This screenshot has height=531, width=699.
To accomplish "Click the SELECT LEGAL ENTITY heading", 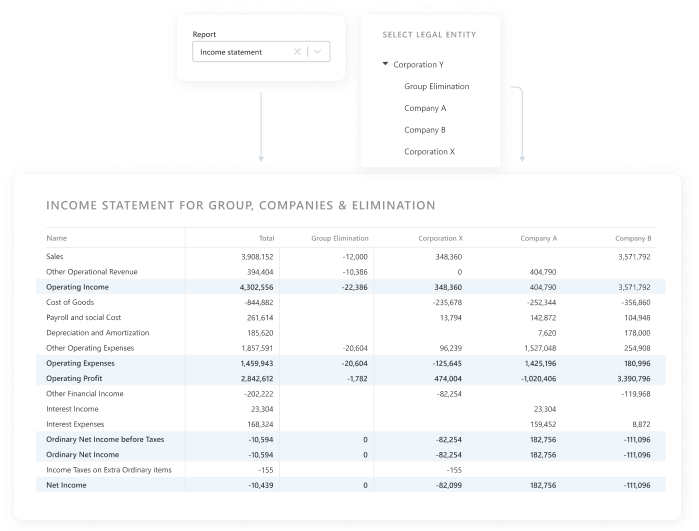I will point(429,35).
